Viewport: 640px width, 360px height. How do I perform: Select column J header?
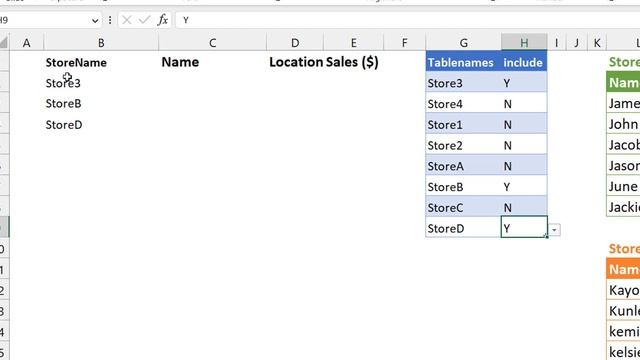coord(576,42)
